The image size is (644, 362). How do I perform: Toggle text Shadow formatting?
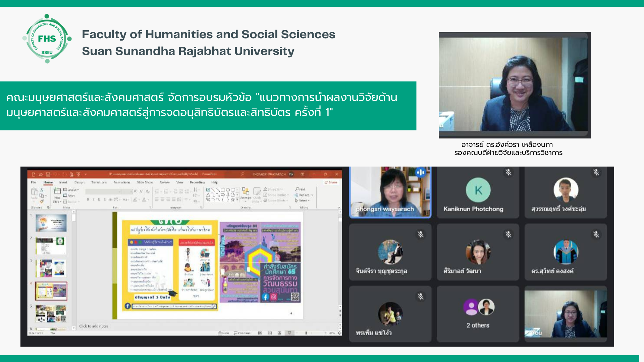105,199
